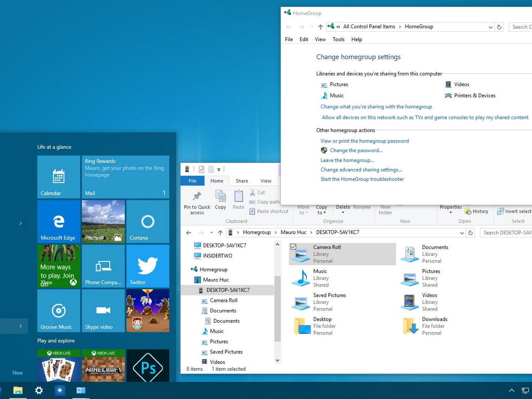The width and height of the screenshot is (532, 399).
Task: Open Settings gear on taskbar
Action: point(39,390)
